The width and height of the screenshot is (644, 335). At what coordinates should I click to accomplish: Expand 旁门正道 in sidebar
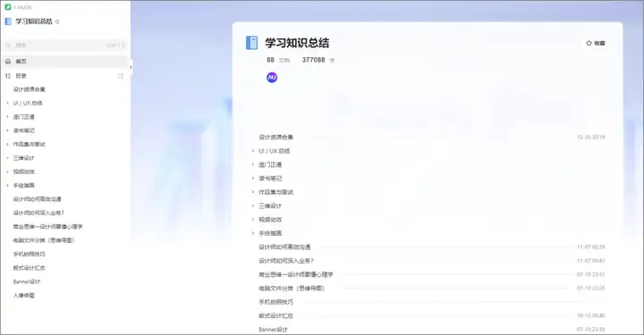click(7, 117)
